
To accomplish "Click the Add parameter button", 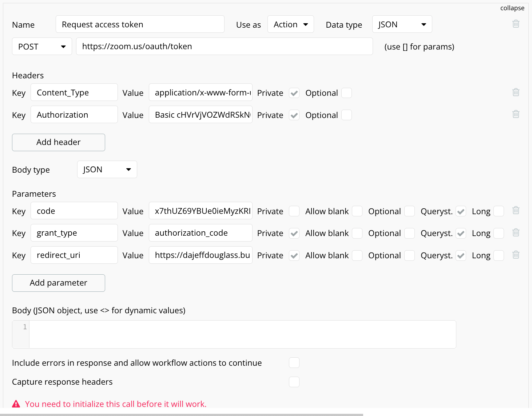I will 59,283.
